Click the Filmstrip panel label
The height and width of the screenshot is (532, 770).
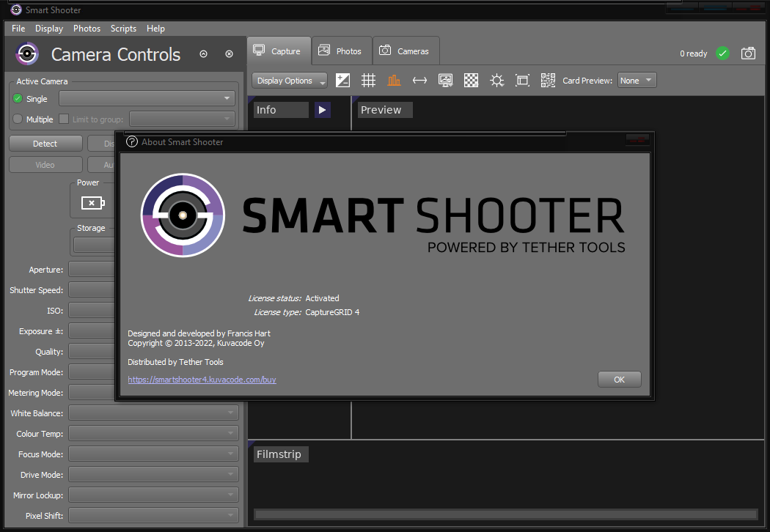pyautogui.click(x=281, y=454)
